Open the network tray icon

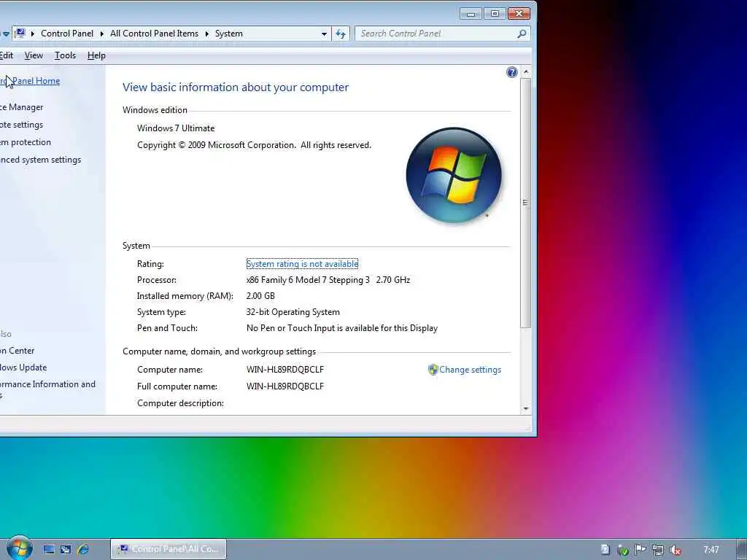pos(658,550)
